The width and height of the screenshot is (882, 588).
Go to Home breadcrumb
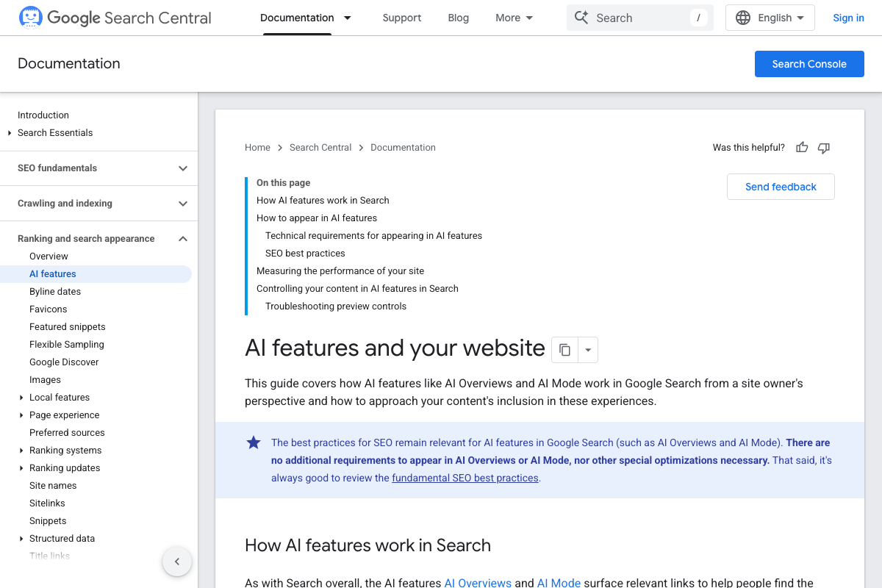[257, 148]
